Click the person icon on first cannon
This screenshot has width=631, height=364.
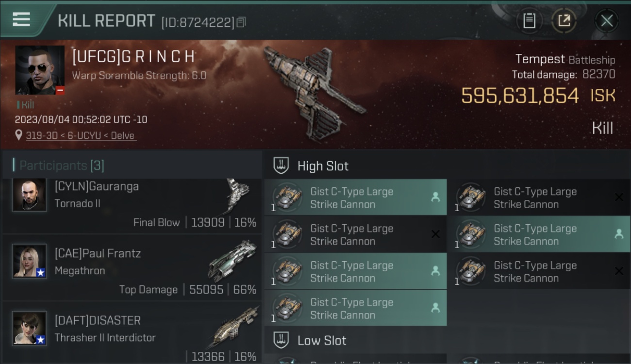coord(435,197)
